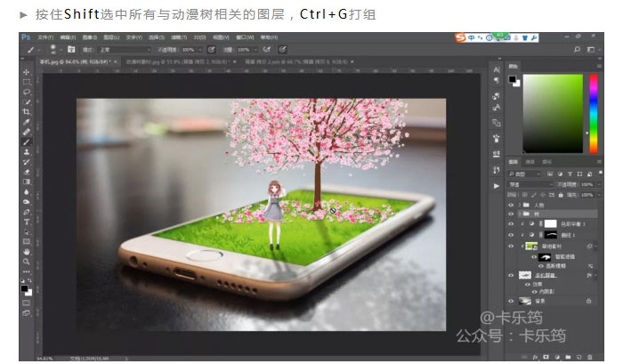
Task: Open the layer blend mode dropdown in Layers panel
Action: click(x=530, y=184)
